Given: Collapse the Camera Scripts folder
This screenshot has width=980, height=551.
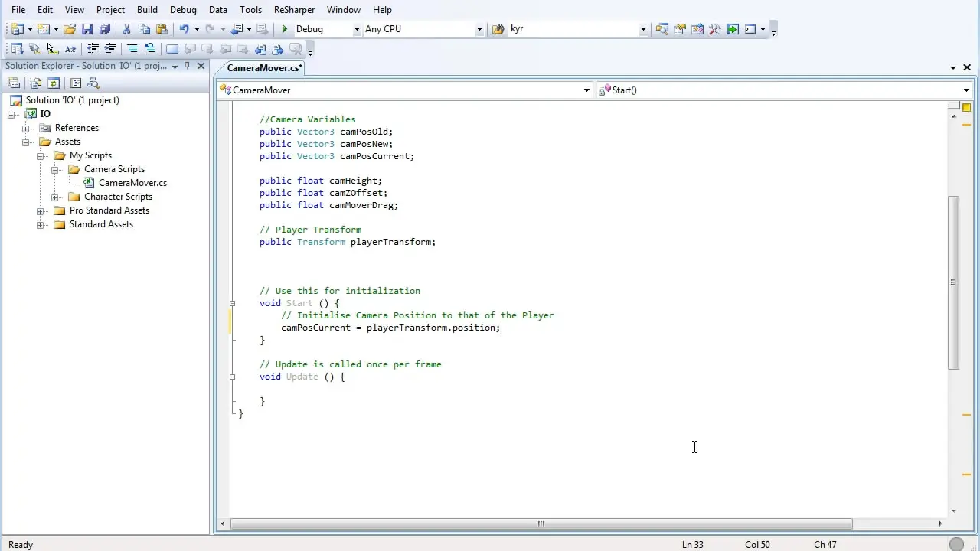Looking at the screenshot, I should point(55,169).
